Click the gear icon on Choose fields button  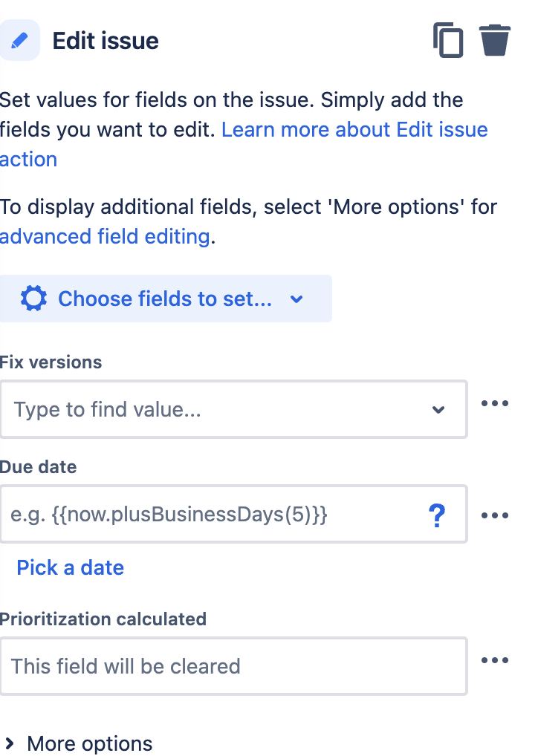[x=33, y=299]
